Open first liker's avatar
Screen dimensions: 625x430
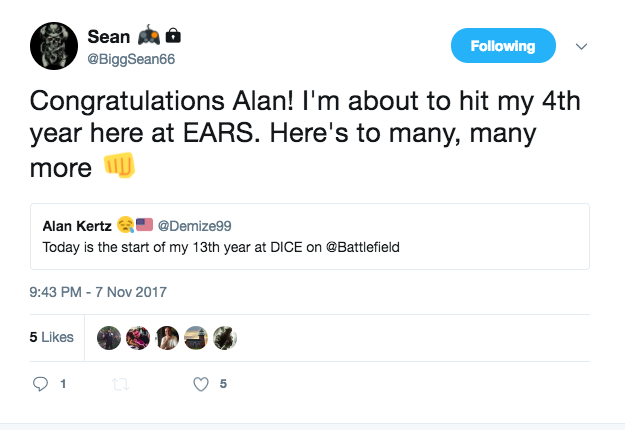[x=109, y=338]
